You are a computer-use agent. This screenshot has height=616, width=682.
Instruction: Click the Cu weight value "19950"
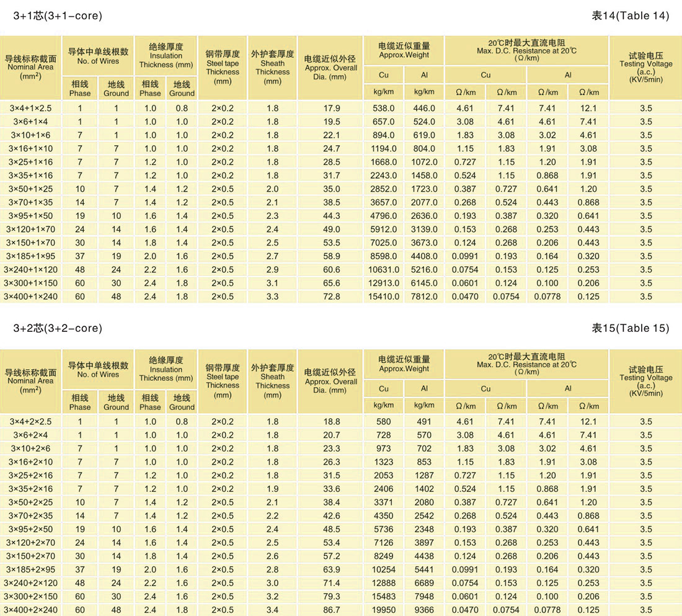[x=384, y=610]
